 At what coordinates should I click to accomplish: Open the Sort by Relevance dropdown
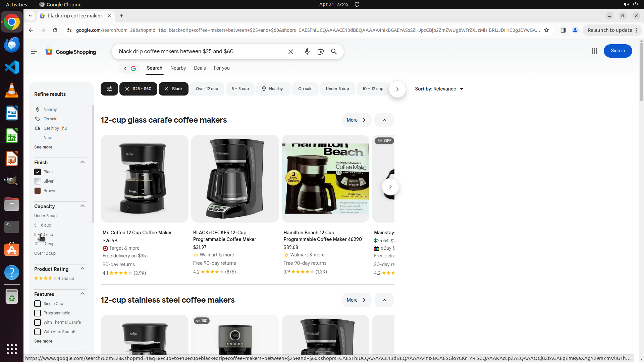[x=439, y=89]
